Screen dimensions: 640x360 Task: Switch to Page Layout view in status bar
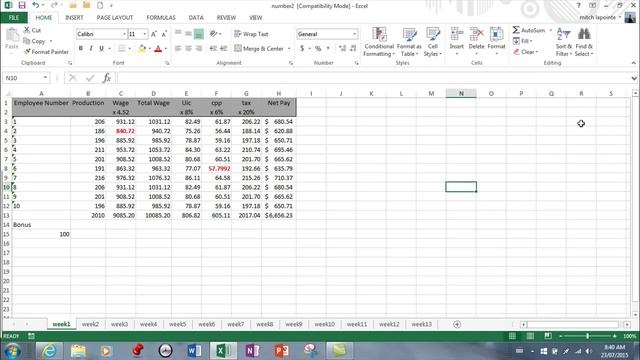point(530,336)
